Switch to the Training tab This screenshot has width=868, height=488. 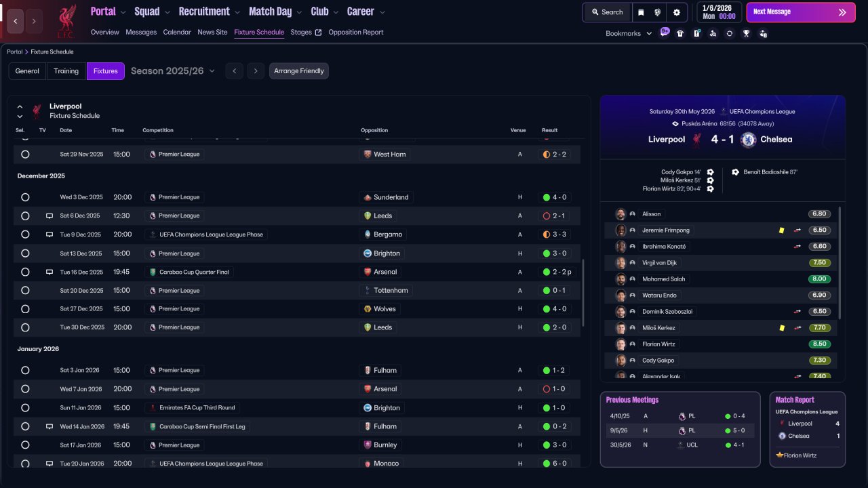click(66, 71)
